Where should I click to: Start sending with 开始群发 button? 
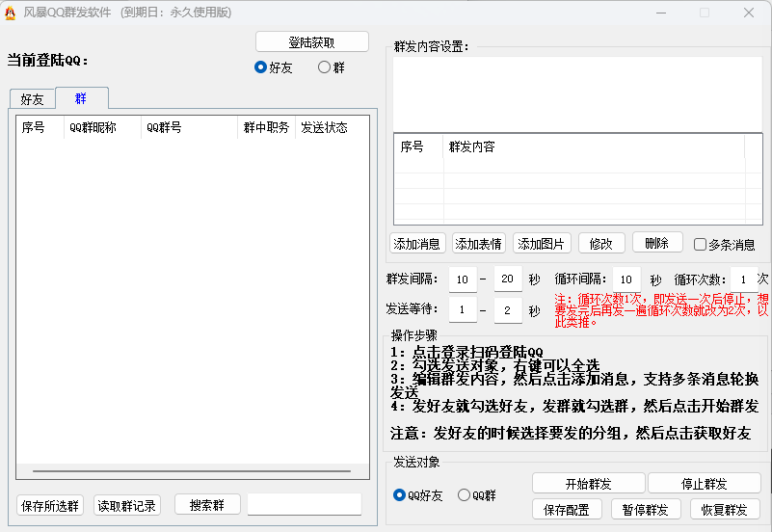(587, 484)
